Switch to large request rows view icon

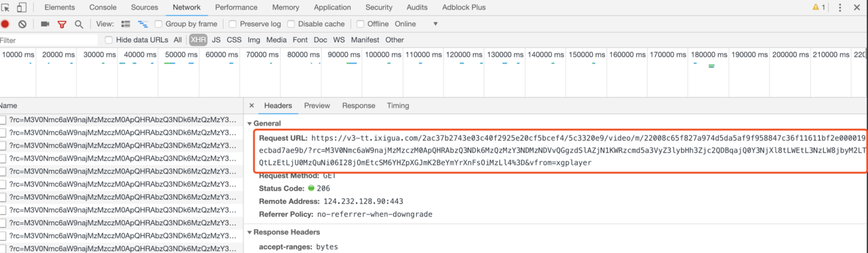click(125, 24)
